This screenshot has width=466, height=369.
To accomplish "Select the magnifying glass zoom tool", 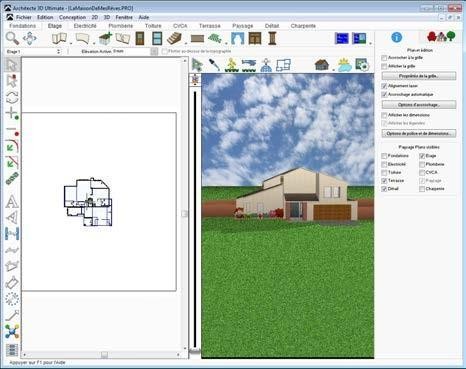I will (12, 38).
